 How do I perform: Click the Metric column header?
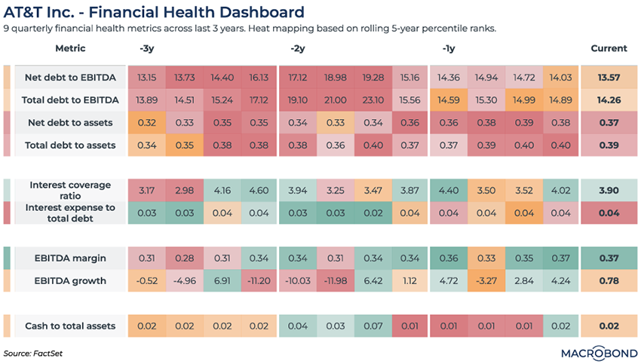pyautogui.click(x=70, y=48)
